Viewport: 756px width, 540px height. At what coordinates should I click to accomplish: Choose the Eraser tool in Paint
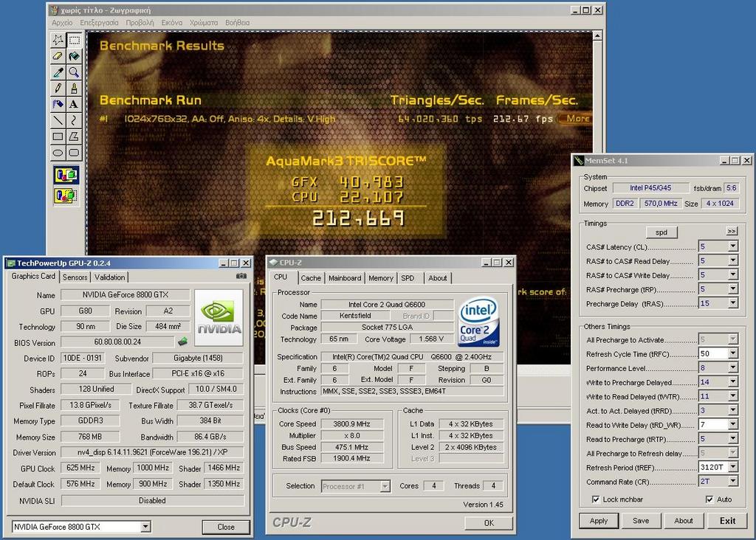coord(58,56)
